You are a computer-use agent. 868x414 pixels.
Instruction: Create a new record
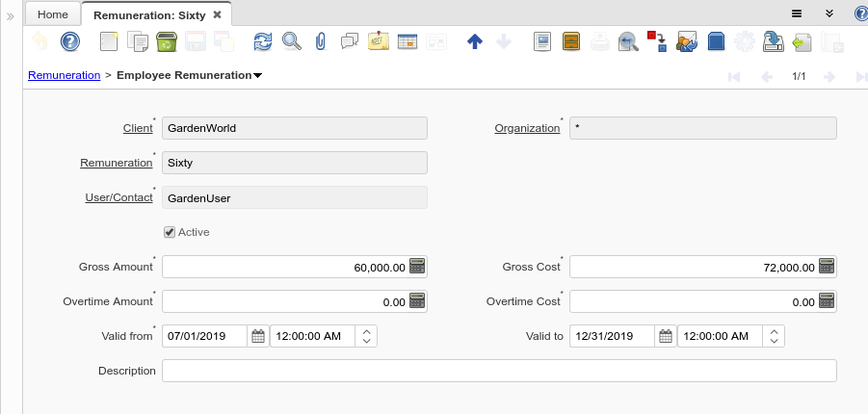click(x=109, y=41)
